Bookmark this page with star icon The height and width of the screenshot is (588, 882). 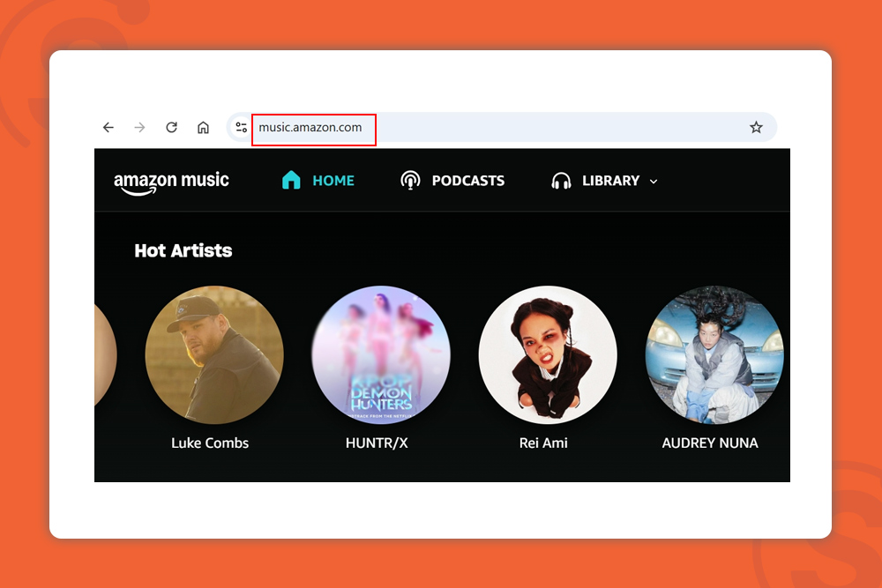[756, 128]
